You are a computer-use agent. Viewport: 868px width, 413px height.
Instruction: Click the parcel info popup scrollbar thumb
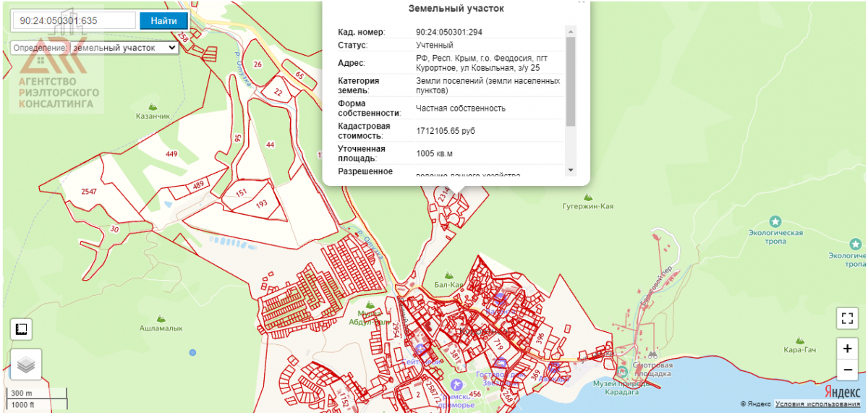click(570, 81)
